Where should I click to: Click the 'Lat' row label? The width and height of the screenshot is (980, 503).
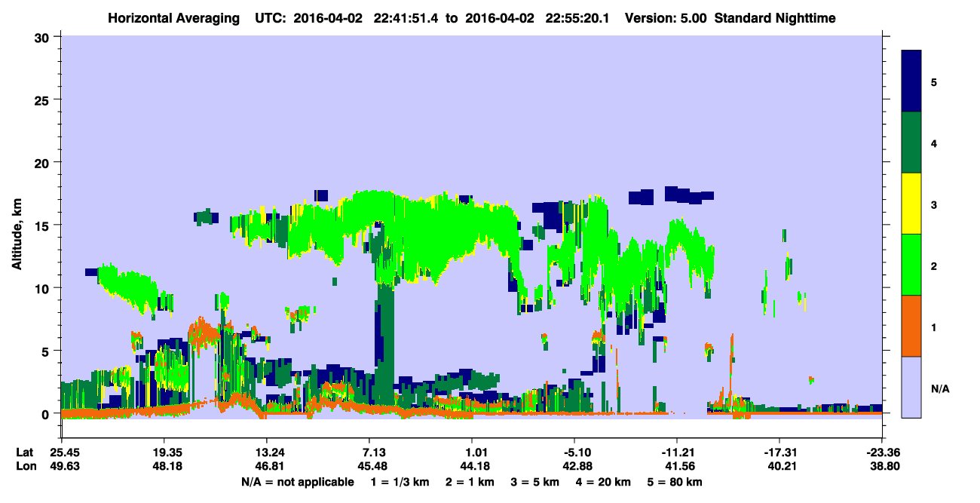[25, 452]
